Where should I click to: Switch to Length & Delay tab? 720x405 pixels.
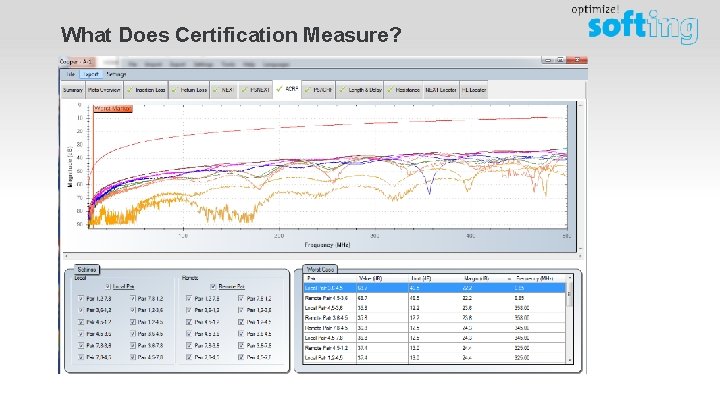360,90
